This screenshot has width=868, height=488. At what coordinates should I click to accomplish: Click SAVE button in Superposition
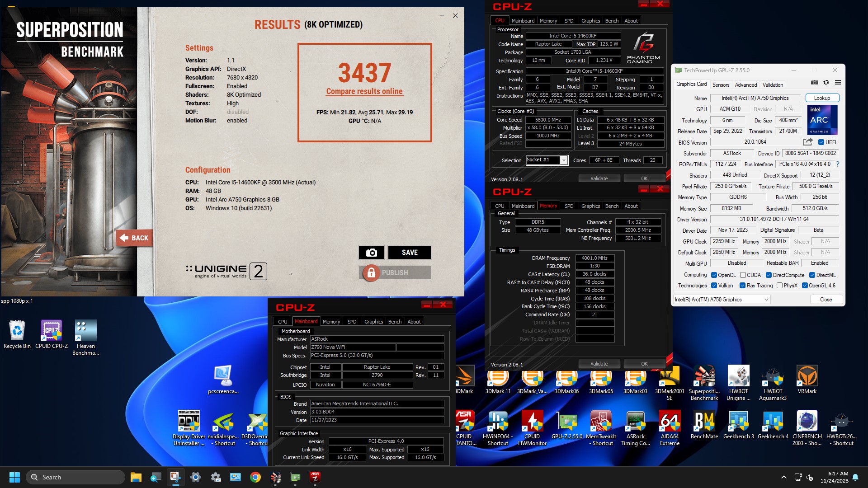pos(410,252)
